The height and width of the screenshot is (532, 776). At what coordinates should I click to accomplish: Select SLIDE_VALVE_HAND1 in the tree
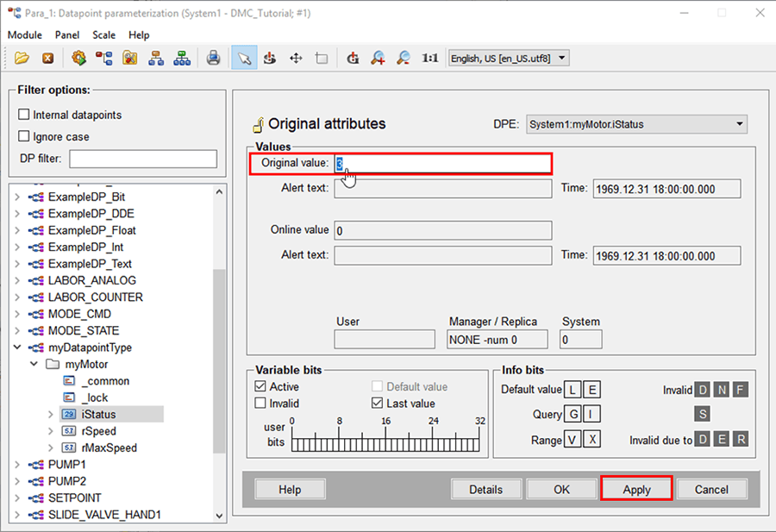tap(104, 515)
